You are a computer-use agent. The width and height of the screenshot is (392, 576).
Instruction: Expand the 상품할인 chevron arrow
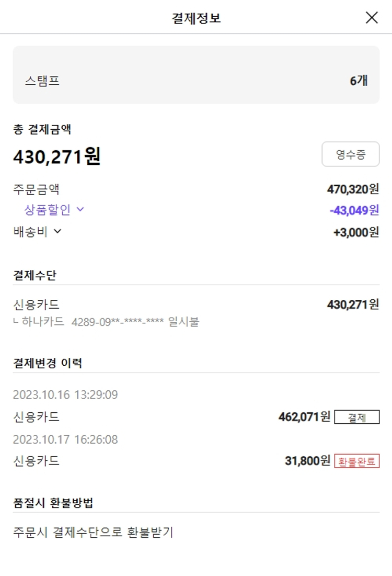(x=80, y=210)
